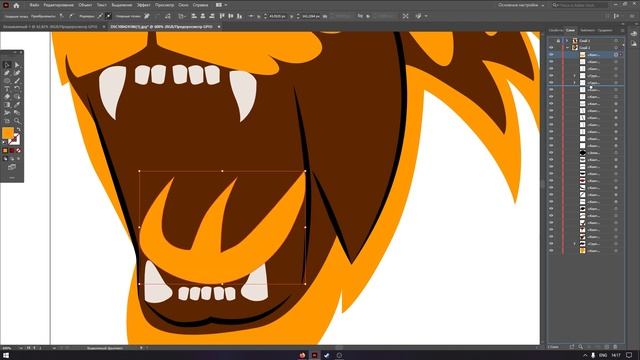This screenshot has width=640, height=360.
Task: Select the Zoom magnifier tool
Action: coord(17,121)
